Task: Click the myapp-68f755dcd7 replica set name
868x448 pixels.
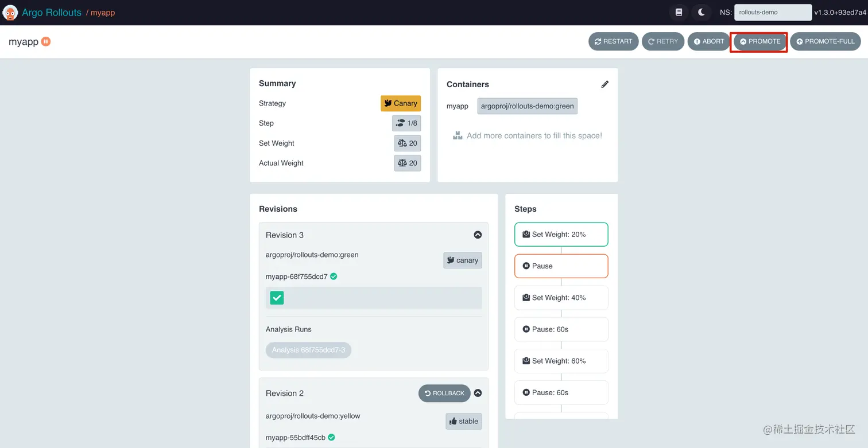Action: (x=296, y=276)
